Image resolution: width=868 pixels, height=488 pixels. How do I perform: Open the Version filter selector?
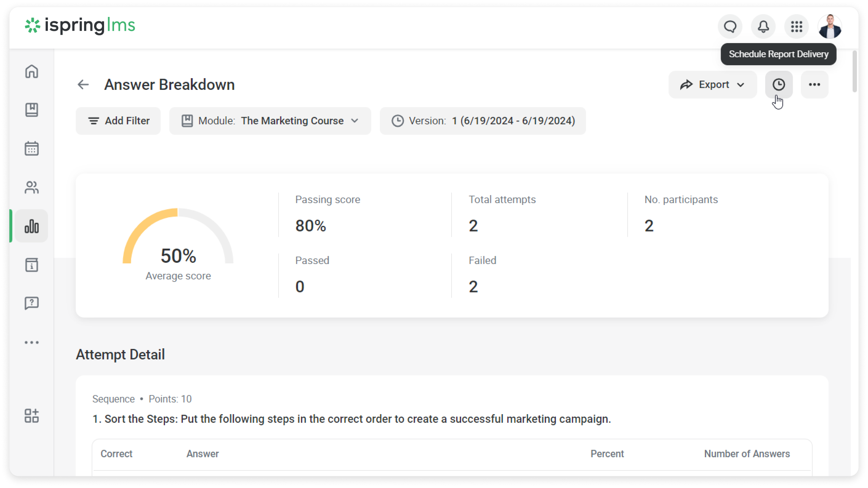[482, 121]
